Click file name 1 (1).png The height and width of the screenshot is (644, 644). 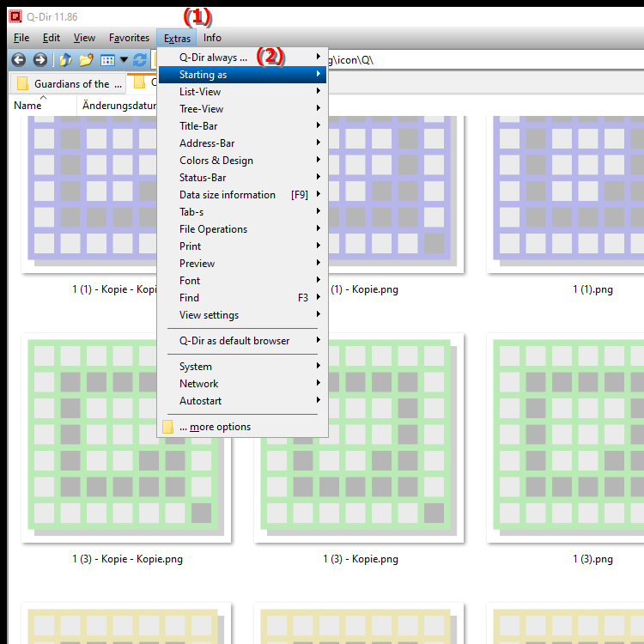592,289
